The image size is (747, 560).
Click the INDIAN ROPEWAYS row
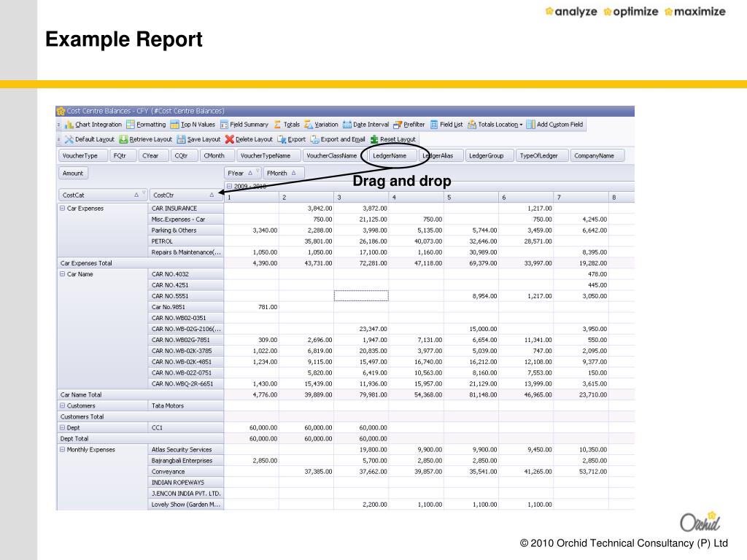(x=186, y=483)
